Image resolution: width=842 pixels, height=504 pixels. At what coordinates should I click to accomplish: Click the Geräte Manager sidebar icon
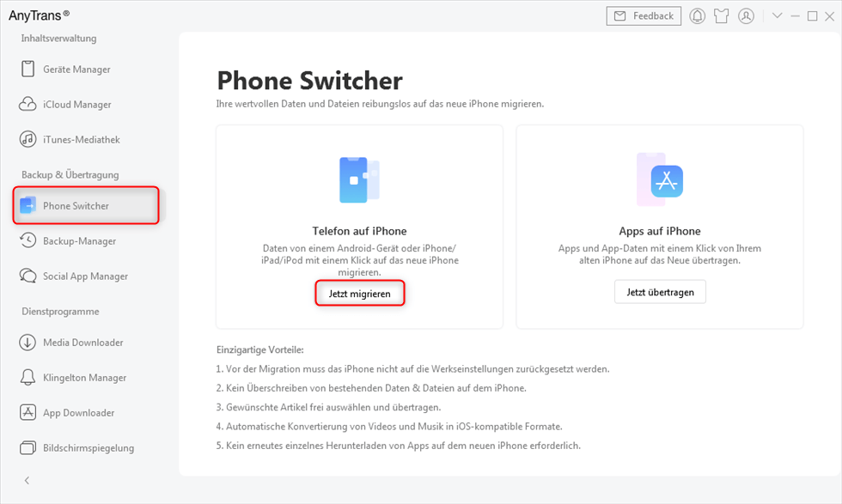[27, 70]
